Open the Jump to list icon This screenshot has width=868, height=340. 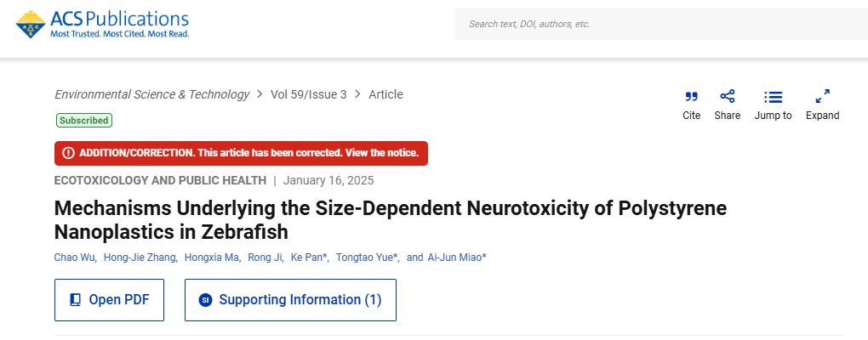pyautogui.click(x=773, y=97)
